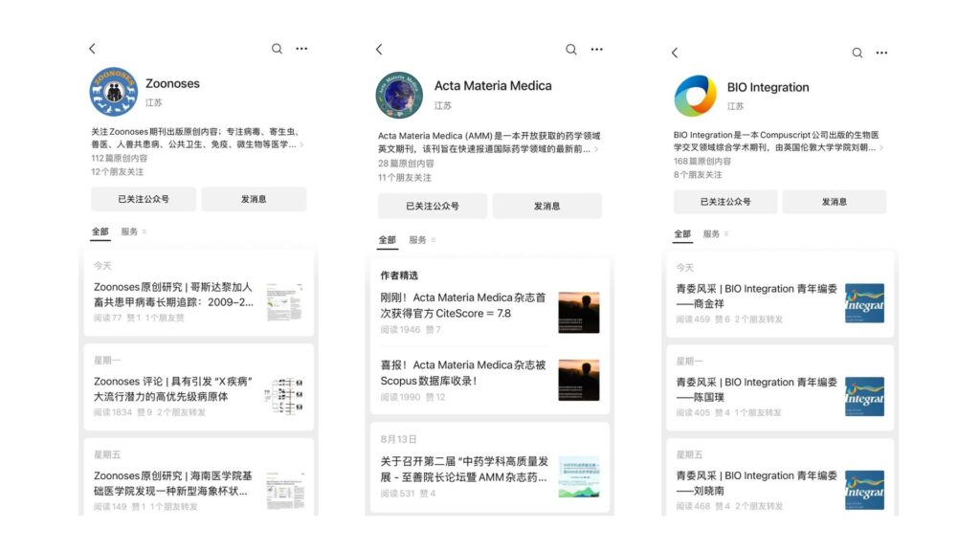980x551 pixels.
Task: Click '12个朋友关注' under Zoonoses
Action: coord(118,172)
